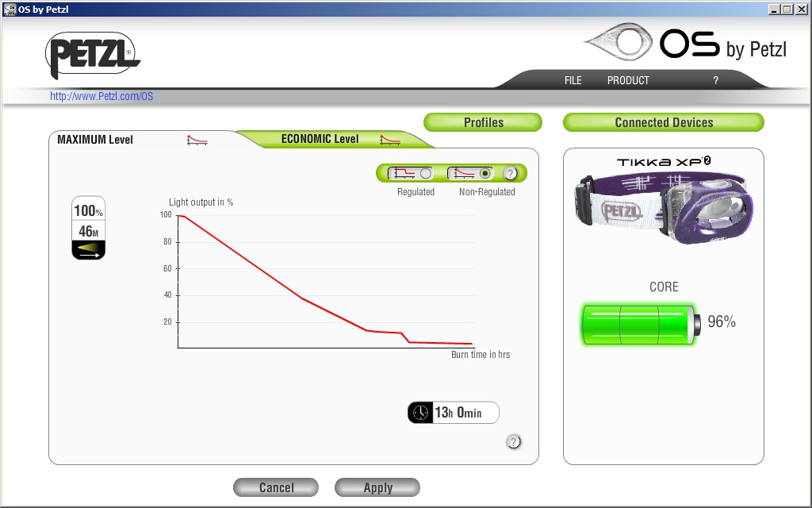
Task: Click curve icon on MAXIMUM Level tab
Action: coord(197,140)
